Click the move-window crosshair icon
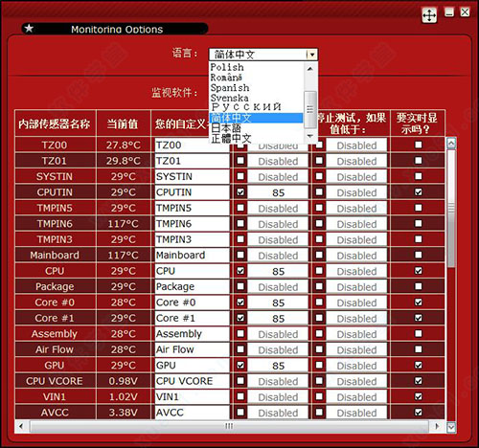 (429, 15)
